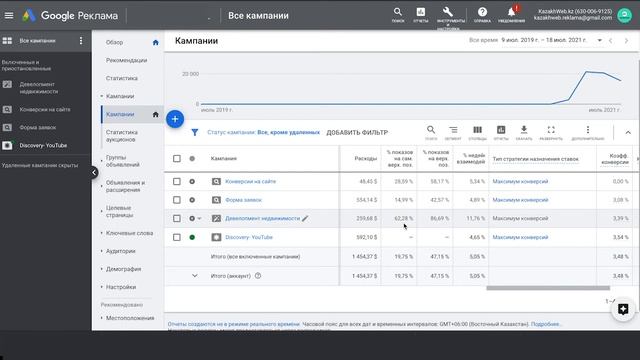The image size is (640, 360).
Task: Expand table with fullscreen icon
Action: coord(551,130)
